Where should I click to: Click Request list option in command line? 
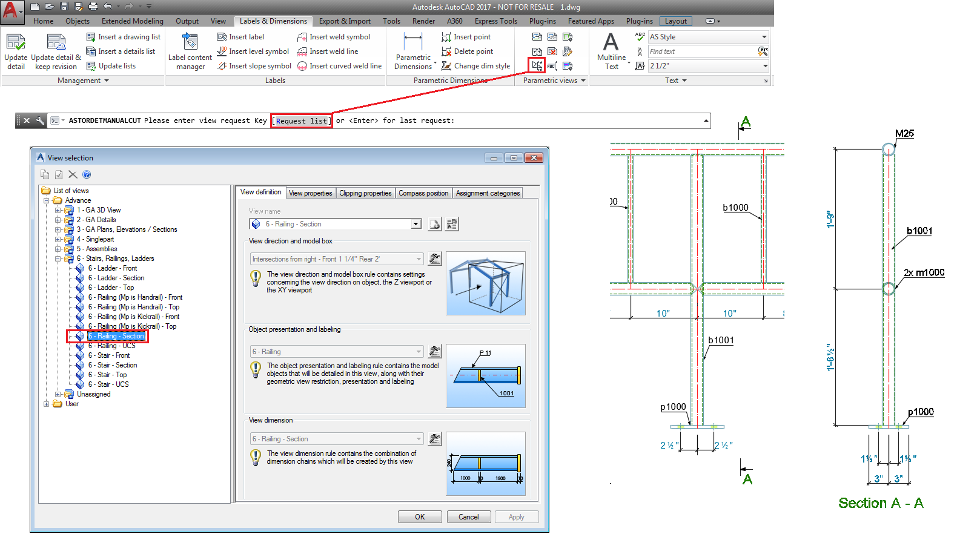pyautogui.click(x=302, y=121)
